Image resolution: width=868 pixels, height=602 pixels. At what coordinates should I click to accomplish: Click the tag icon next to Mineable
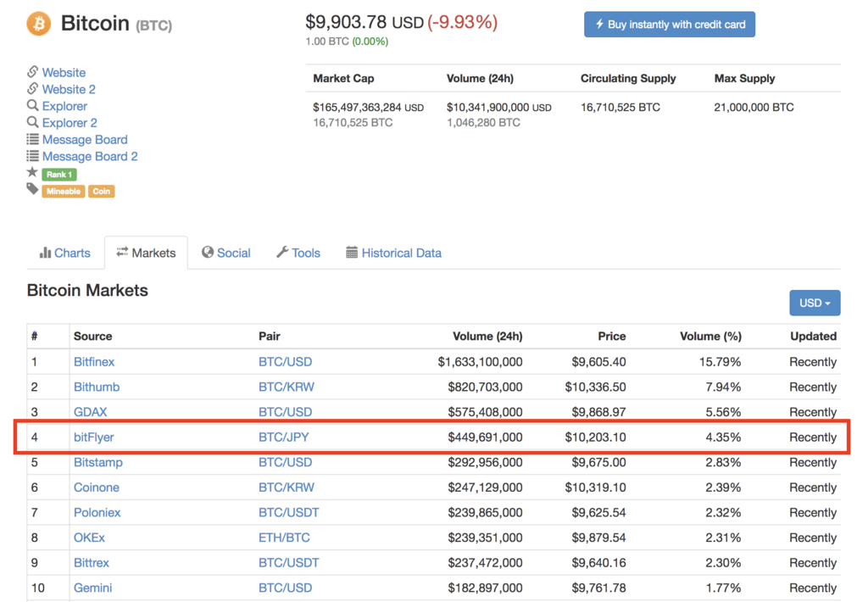[x=33, y=189]
